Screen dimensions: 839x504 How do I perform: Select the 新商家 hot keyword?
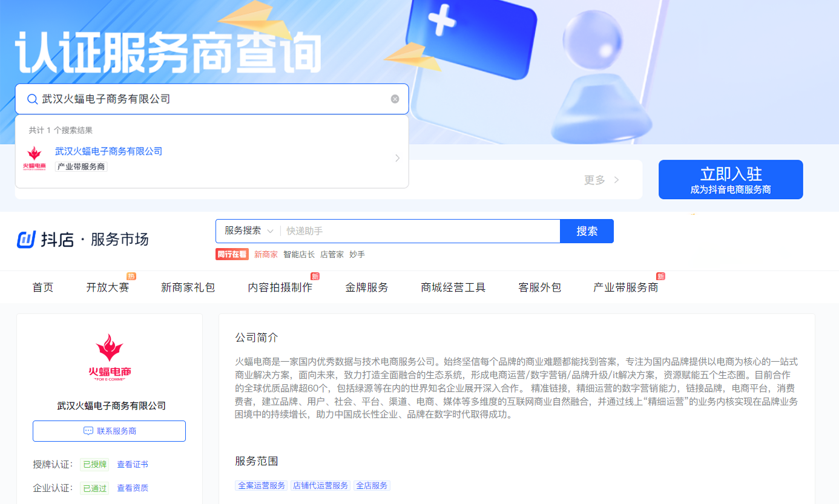[266, 255]
